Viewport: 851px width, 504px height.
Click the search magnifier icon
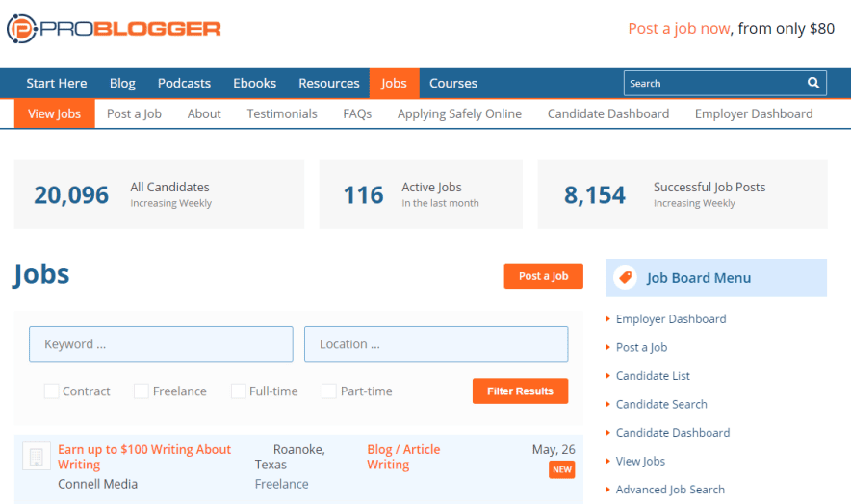tap(812, 83)
